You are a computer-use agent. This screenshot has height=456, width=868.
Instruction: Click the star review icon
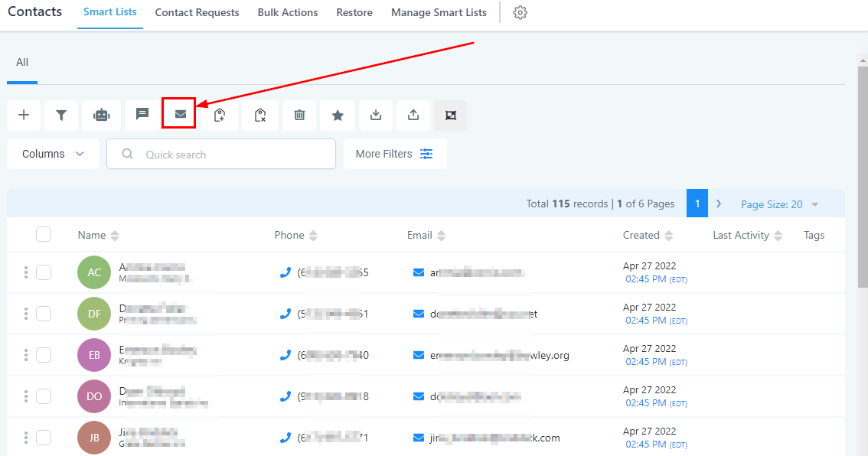coord(337,115)
